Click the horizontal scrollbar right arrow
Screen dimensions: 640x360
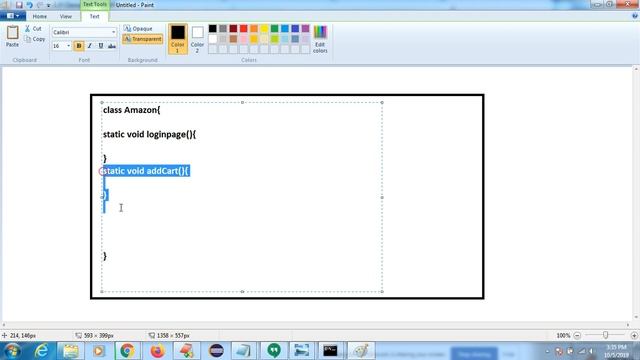pyautogui.click(x=628, y=325)
